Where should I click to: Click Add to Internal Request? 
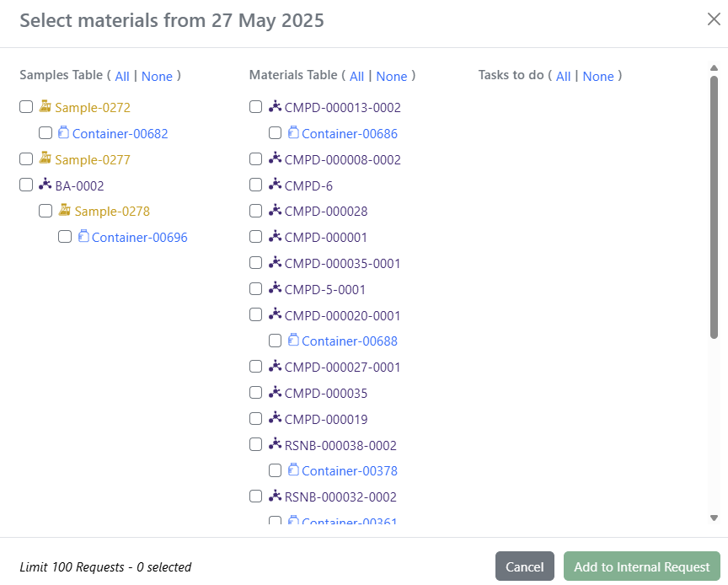(642, 566)
